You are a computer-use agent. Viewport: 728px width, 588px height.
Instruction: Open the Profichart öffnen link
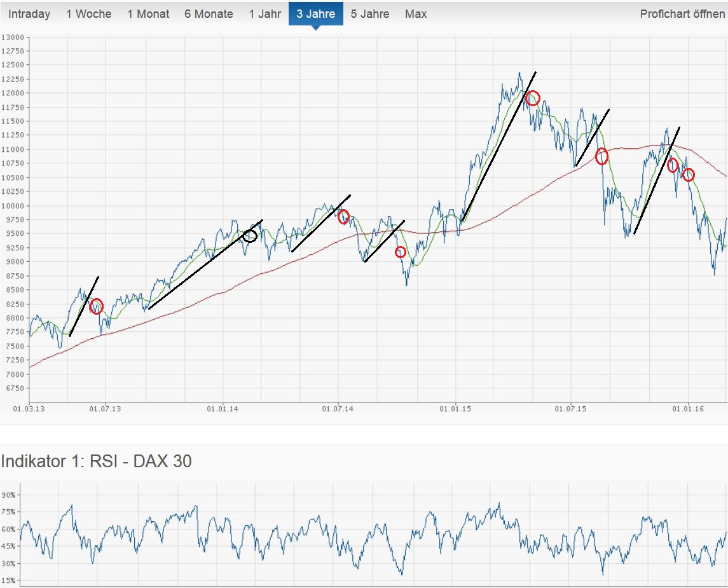(x=682, y=14)
